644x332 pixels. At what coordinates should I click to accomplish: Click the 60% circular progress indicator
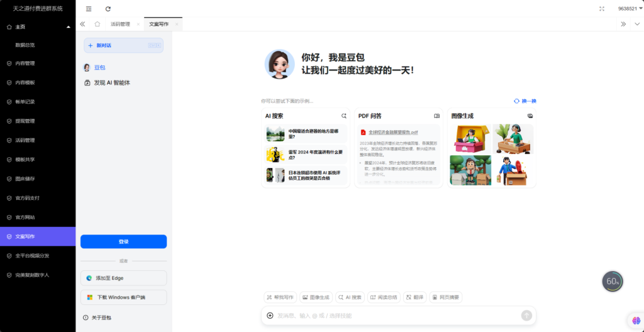tap(613, 282)
